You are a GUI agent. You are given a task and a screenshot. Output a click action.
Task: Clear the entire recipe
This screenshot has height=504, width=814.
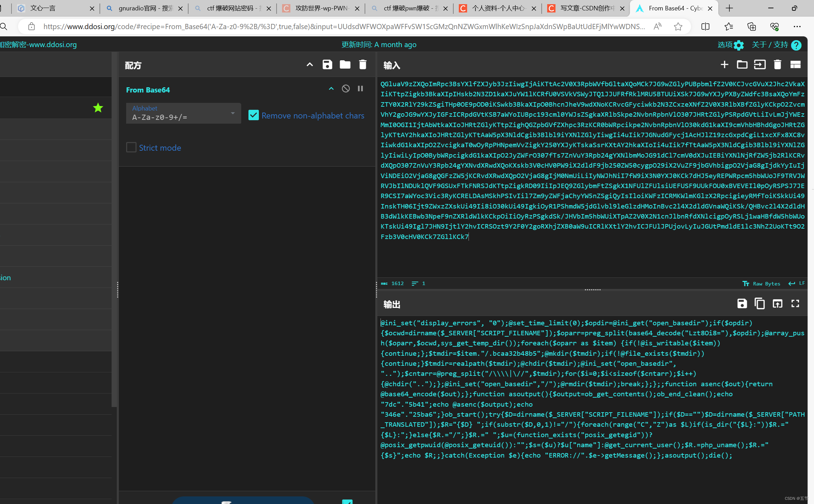363,64
